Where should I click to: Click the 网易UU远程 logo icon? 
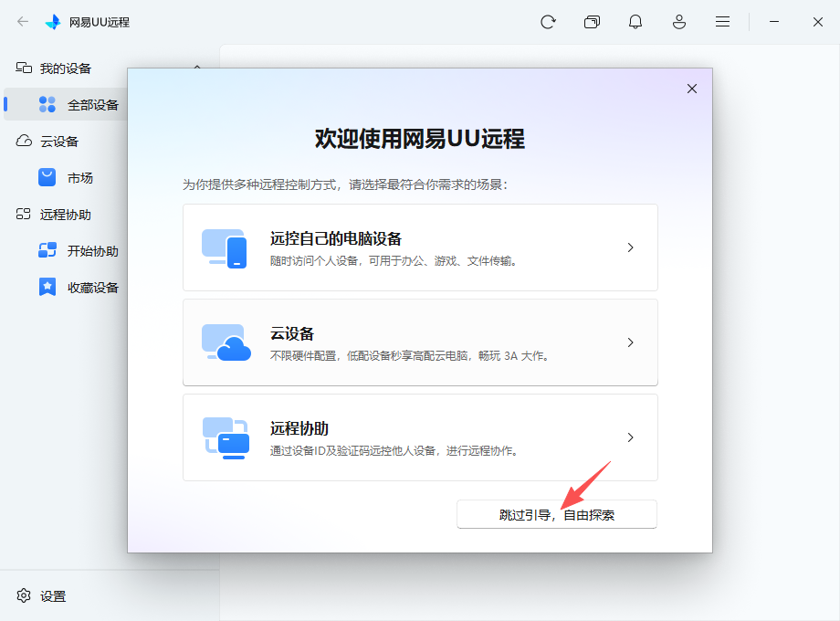point(53,22)
